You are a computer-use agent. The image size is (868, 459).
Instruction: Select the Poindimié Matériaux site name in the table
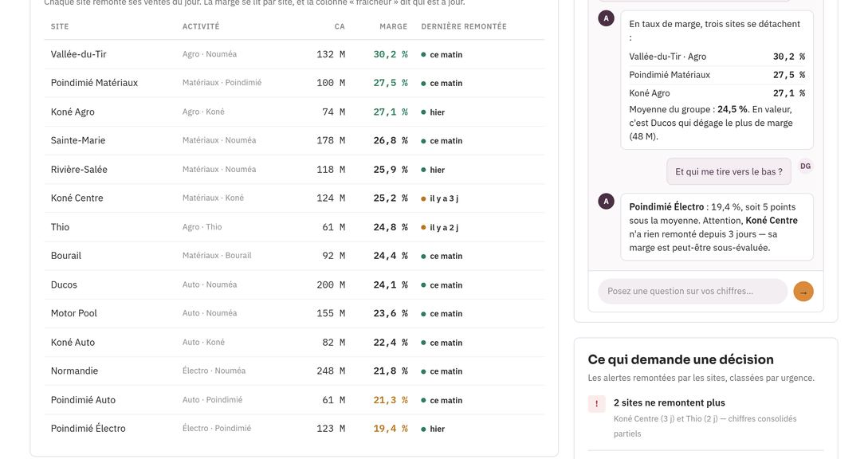94,83
